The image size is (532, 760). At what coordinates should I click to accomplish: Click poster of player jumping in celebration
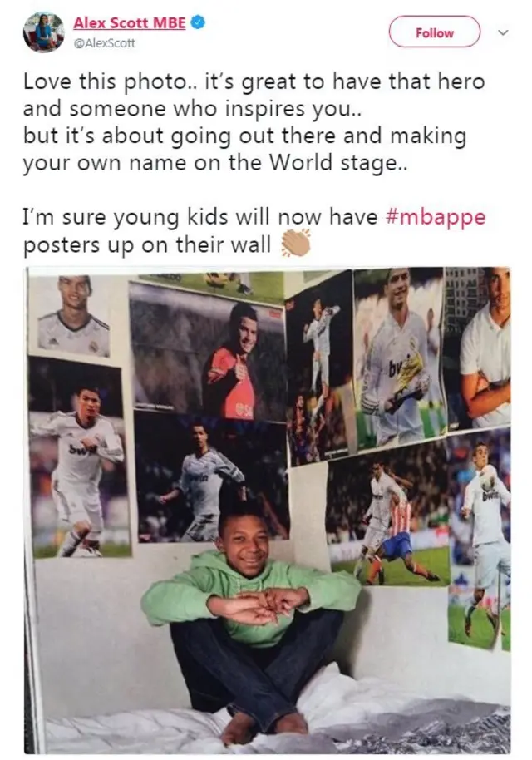point(318,368)
